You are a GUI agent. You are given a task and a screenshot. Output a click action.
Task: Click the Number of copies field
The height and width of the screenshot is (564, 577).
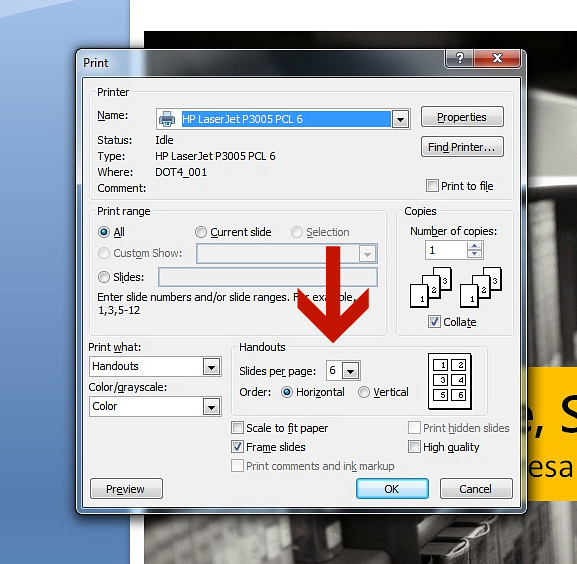(x=446, y=250)
